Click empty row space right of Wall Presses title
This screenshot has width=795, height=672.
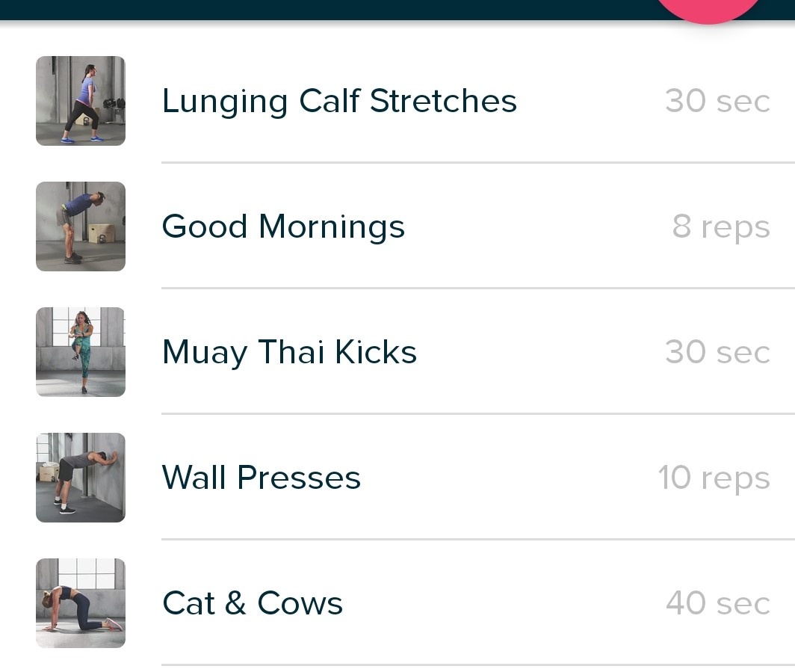coord(507,478)
